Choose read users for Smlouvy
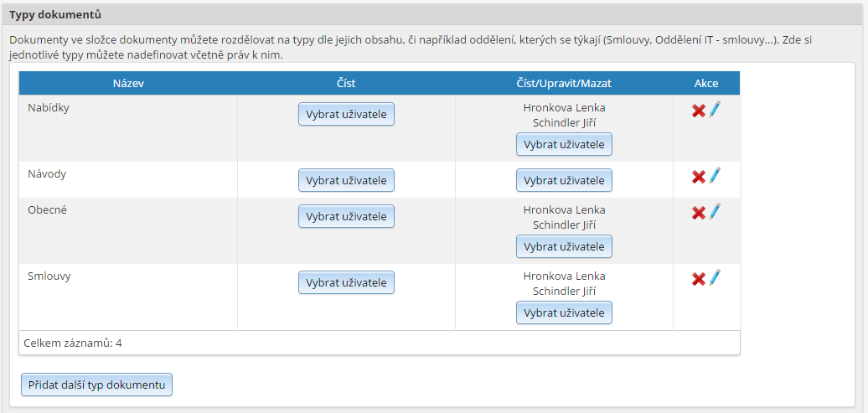 [x=347, y=282]
